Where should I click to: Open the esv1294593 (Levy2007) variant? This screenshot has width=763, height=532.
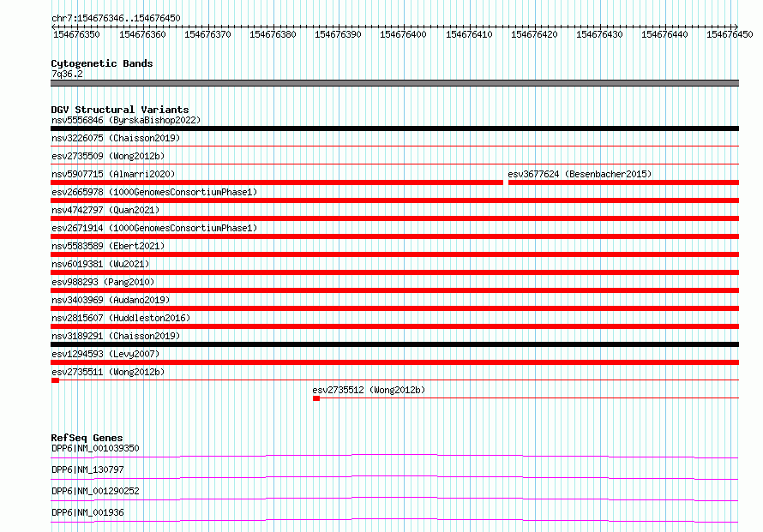pos(105,354)
